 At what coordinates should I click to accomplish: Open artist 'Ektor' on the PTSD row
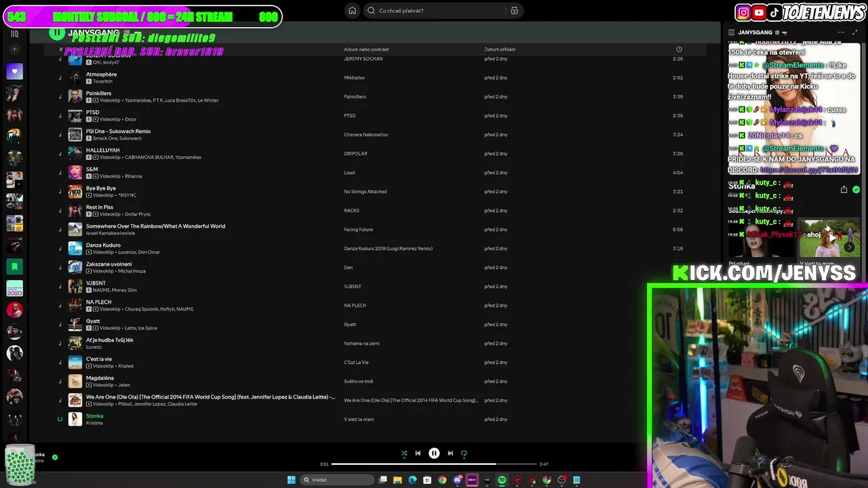pos(130,119)
